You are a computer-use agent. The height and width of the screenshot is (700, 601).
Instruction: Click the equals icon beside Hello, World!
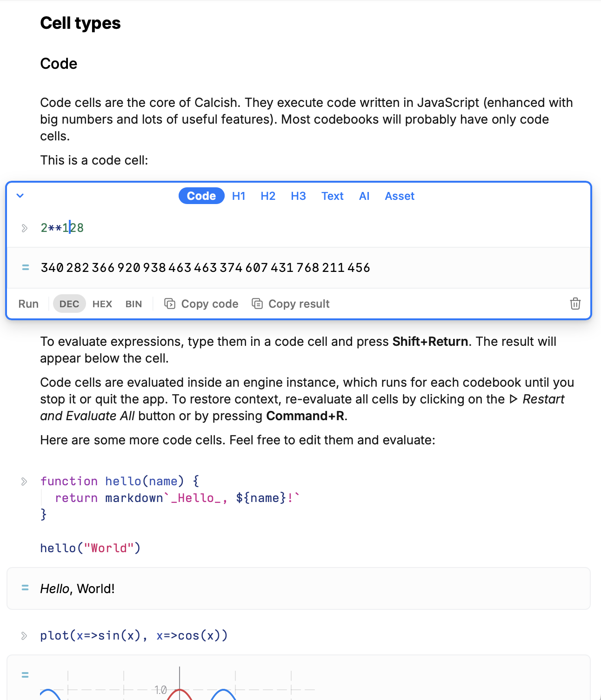click(x=26, y=588)
